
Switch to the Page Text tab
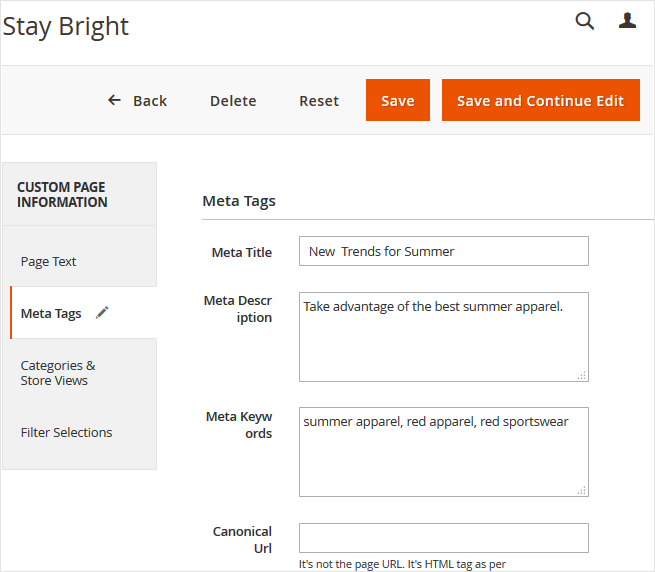point(49,261)
